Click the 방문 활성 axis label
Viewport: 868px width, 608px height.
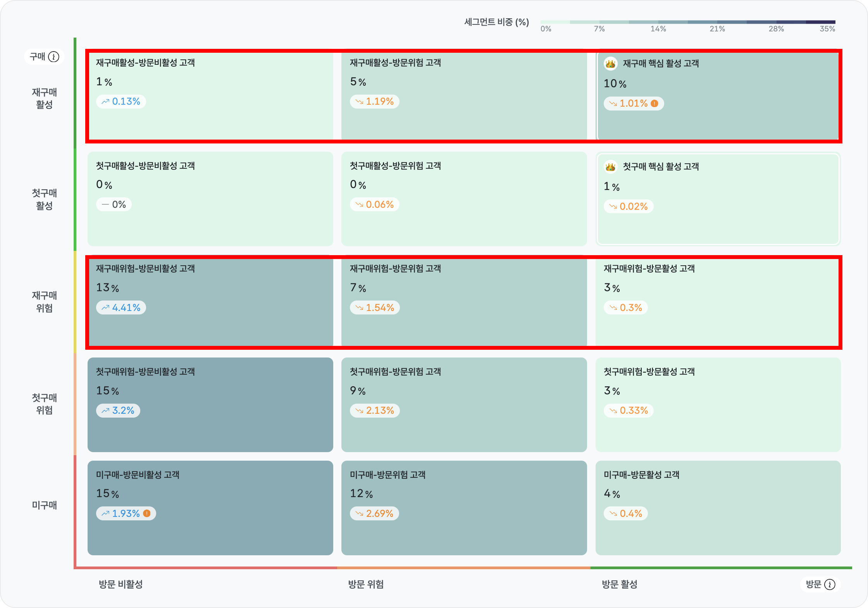619,584
